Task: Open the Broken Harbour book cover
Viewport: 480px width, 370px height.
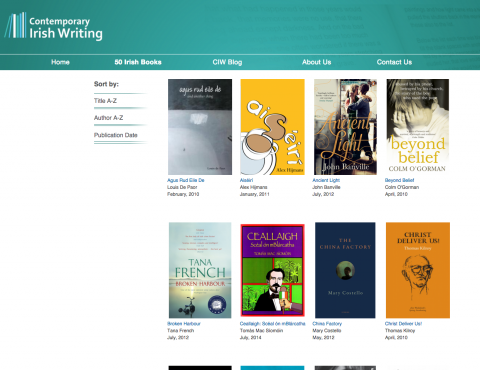Action: pos(200,270)
